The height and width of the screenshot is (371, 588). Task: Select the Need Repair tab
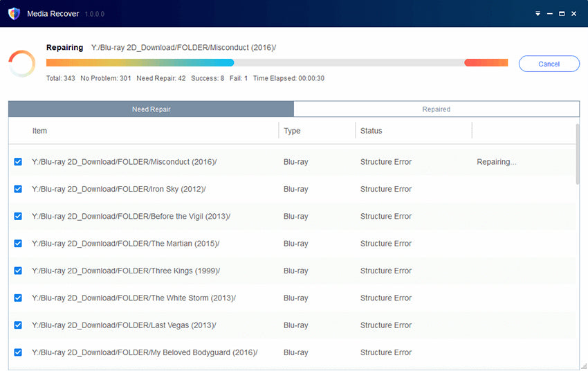tap(151, 109)
